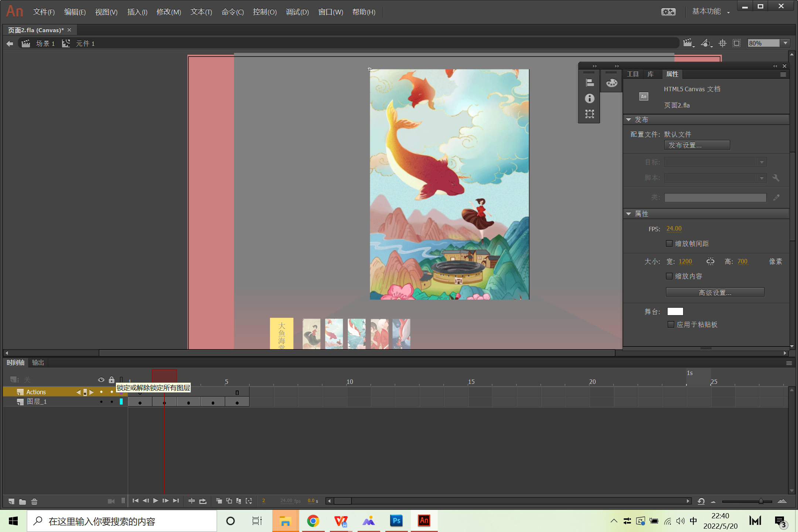Switch to the 库 tab

point(650,74)
